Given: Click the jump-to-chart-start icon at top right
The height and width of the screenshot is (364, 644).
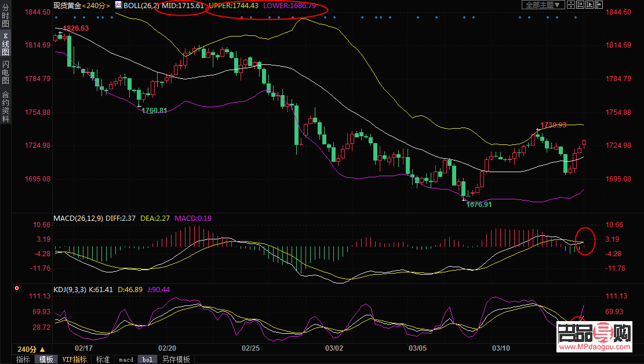Looking at the screenshot, I should [579, 5].
